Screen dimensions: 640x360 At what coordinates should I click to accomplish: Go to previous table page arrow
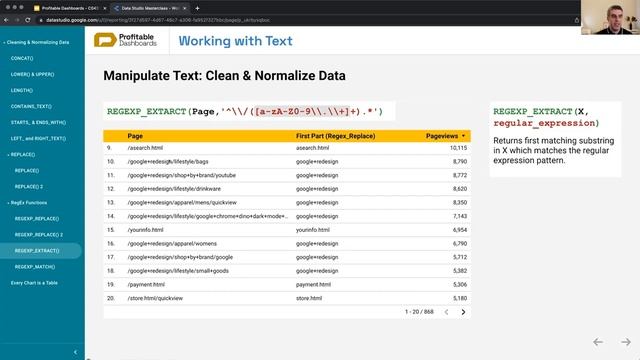(x=446, y=312)
